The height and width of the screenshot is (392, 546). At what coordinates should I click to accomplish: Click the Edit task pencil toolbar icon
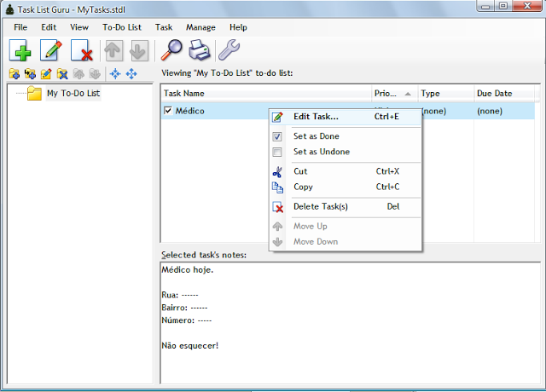pyautogui.click(x=51, y=50)
